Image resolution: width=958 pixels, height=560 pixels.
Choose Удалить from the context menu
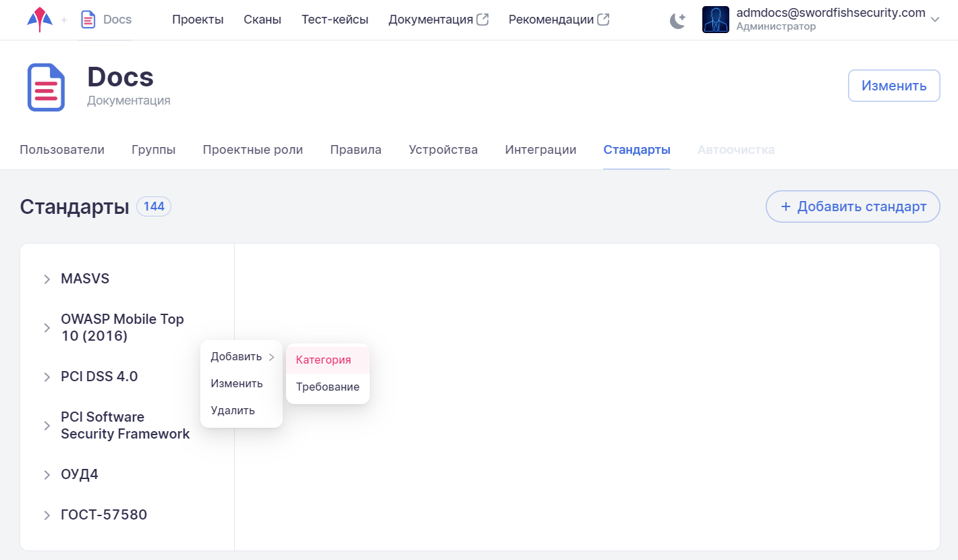[x=233, y=410]
